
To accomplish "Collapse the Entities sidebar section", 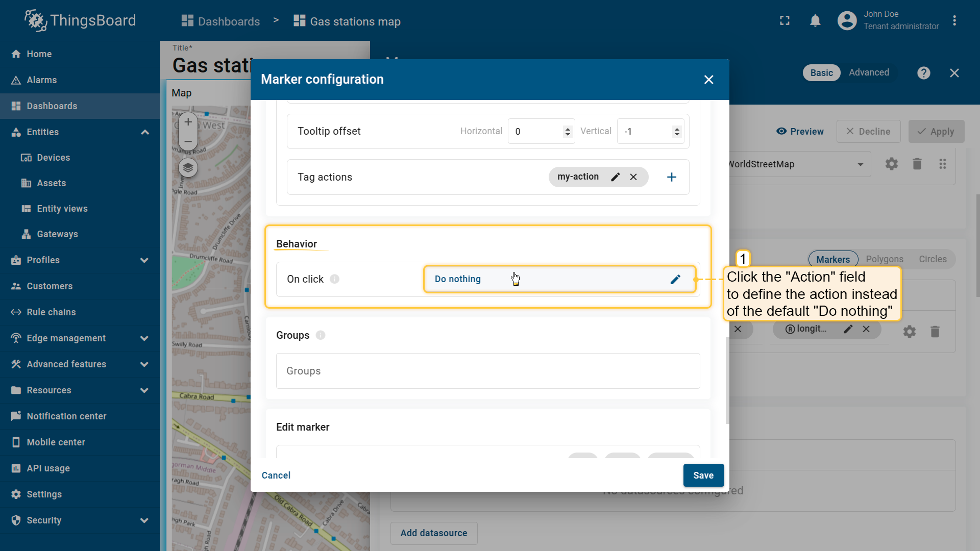I will 144,132.
